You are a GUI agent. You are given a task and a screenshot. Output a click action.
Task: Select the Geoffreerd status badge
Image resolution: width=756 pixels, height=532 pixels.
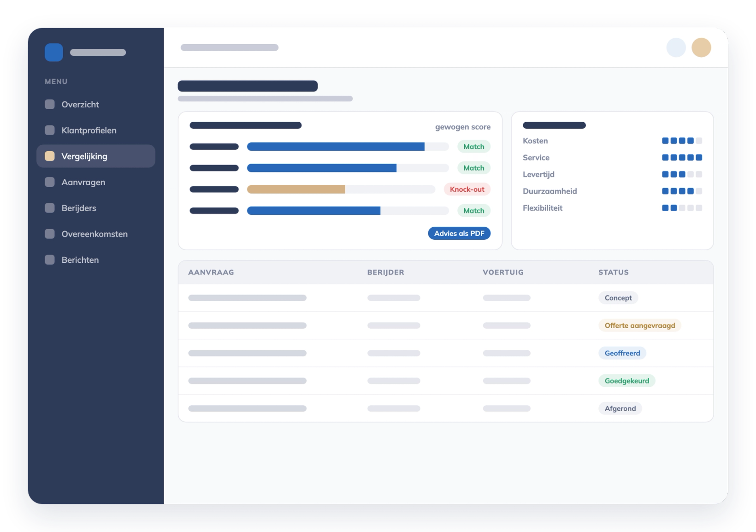click(x=622, y=353)
